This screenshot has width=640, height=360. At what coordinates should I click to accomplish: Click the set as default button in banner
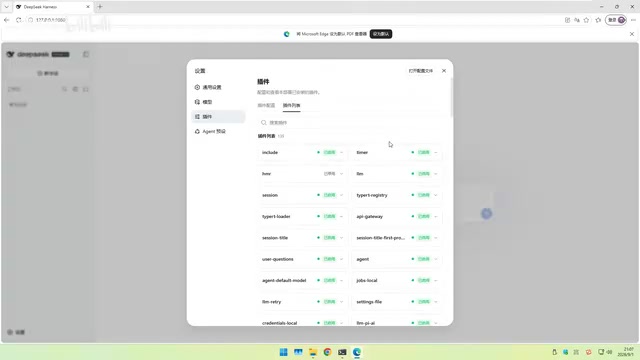pos(381,34)
